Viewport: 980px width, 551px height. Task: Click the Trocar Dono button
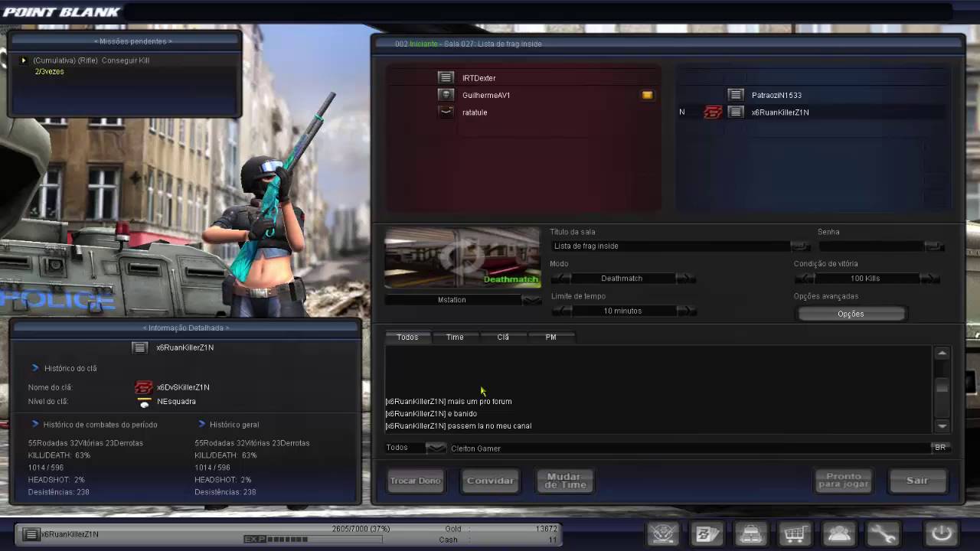415,481
